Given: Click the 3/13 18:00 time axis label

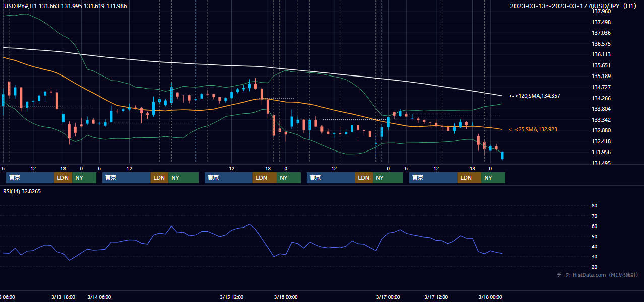Looking at the screenshot, I should (x=63, y=297).
